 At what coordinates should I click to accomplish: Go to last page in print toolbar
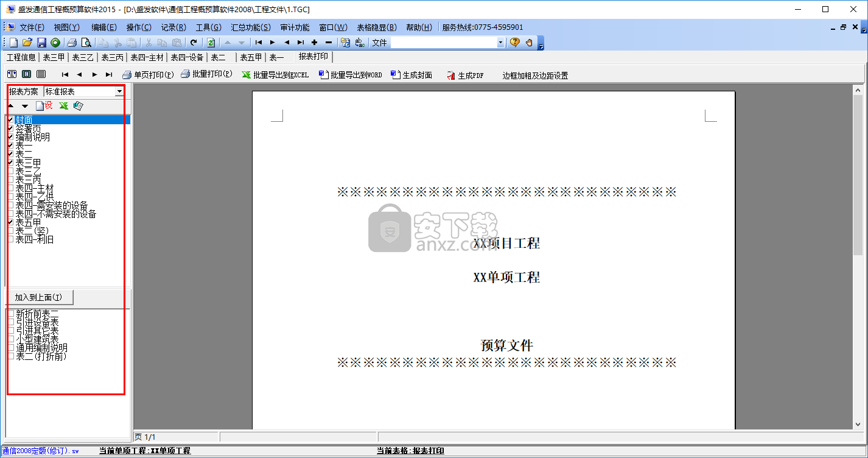[x=109, y=74]
